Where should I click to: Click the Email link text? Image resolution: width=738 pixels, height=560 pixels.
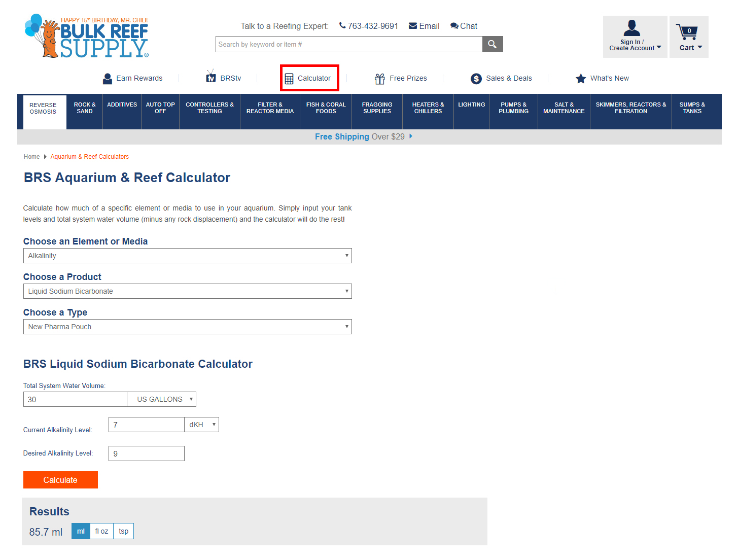(429, 26)
